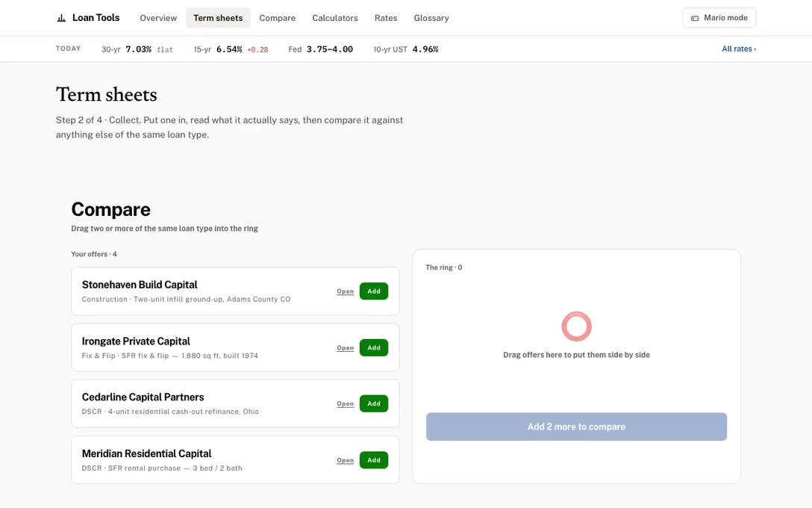Click the gamepad icon in Mario mode button
This screenshot has height=508, width=812.
tap(695, 18)
